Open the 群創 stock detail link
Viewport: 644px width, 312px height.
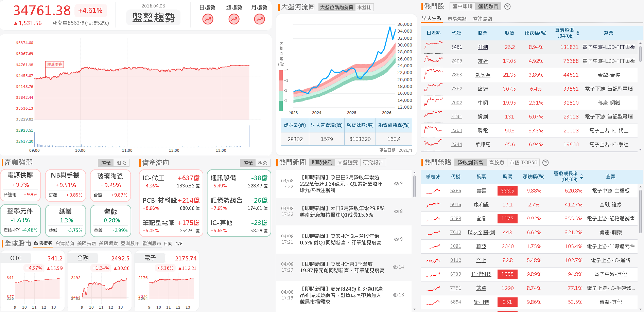pyautogui.click(x=483, y=47)
